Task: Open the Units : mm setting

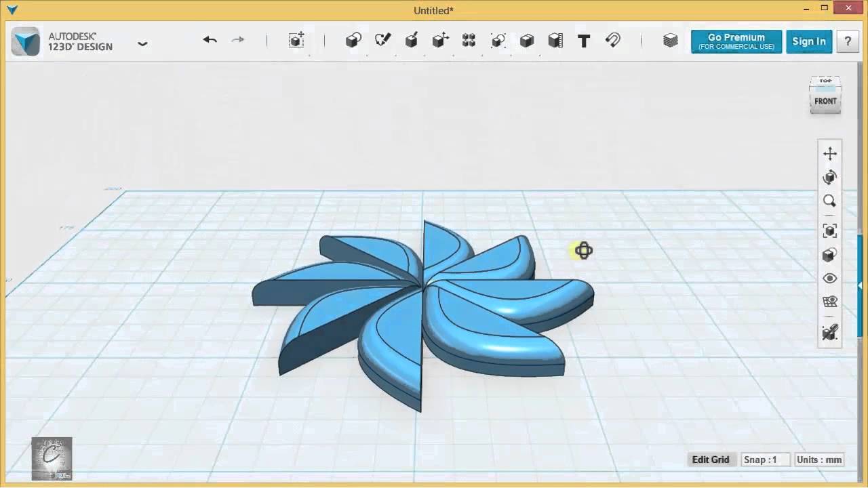Action: coord(819,460)
